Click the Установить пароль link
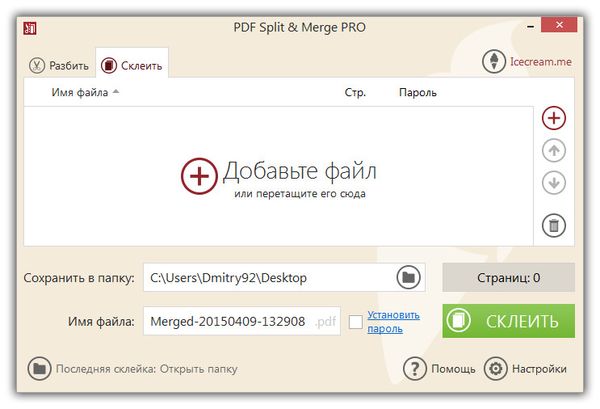This screenshot has width=600, height=409. click(385, 321)
